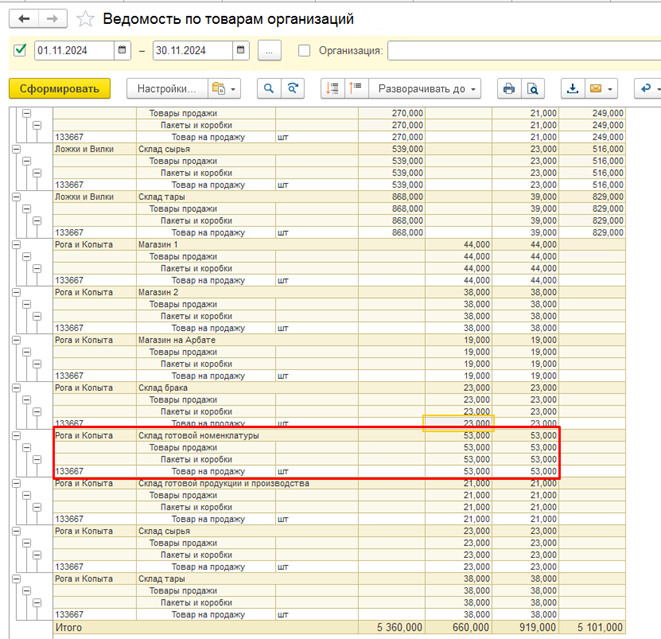Collapse Товары продажи under Магазин 1
This screenshot has height=639, width=661.
(x=27, y=256)
